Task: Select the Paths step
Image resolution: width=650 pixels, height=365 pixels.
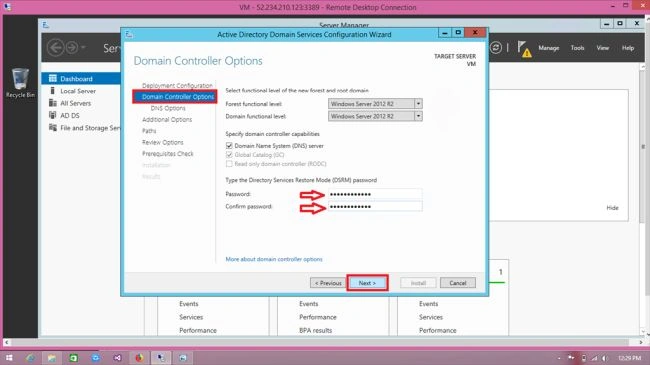Action: pyautogui.click(x=149, y=131)
